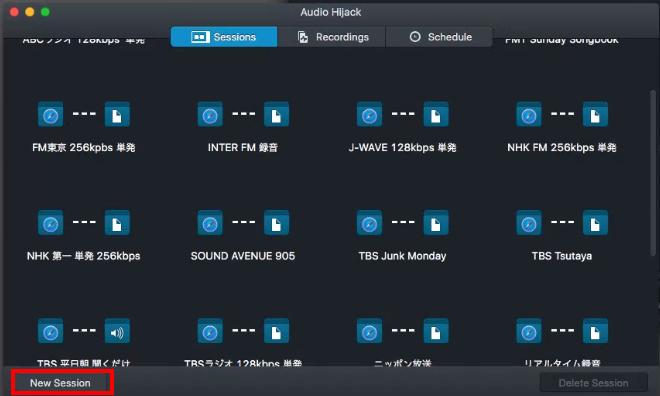Click recorder file icon of TBS Tsutaya session
This screenshot has width=660, height=396.
[x=595, y=223]
